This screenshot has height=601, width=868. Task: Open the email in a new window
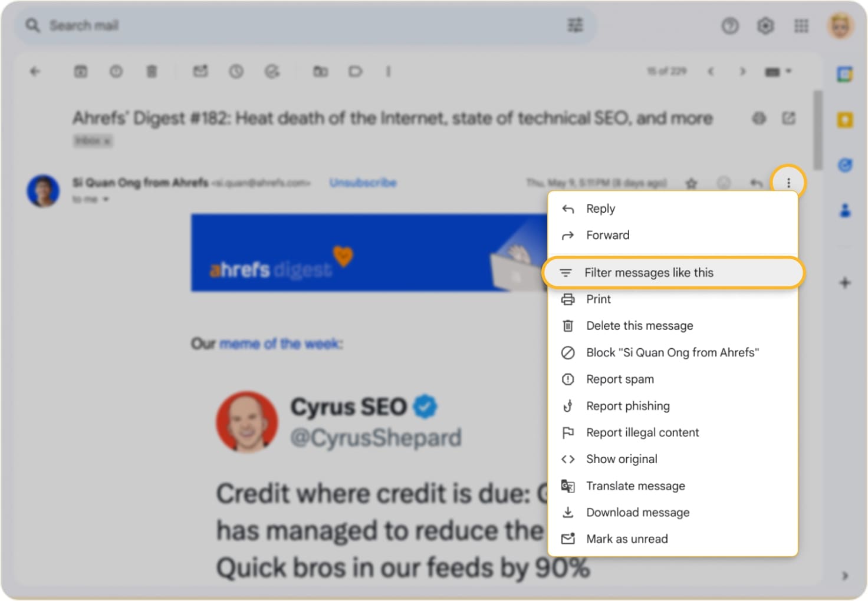pyautogui.click(x=789, y=118)
